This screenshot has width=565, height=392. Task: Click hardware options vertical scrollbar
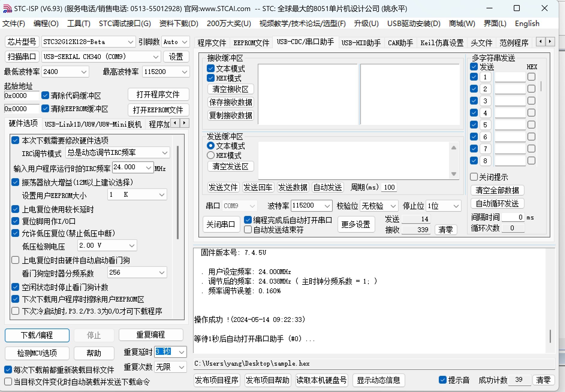point(178,192)
